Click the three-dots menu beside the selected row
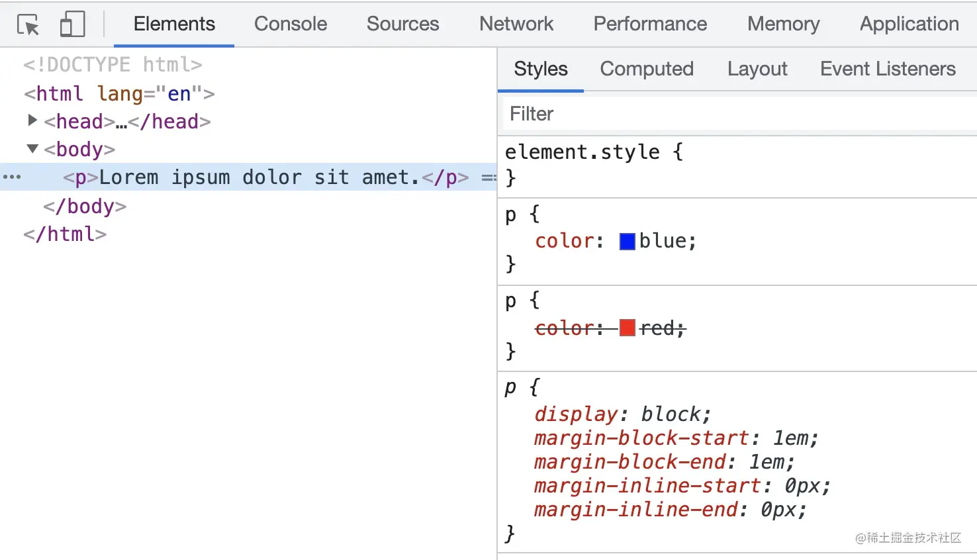The image size is (977, 560). tap(12, 177)
